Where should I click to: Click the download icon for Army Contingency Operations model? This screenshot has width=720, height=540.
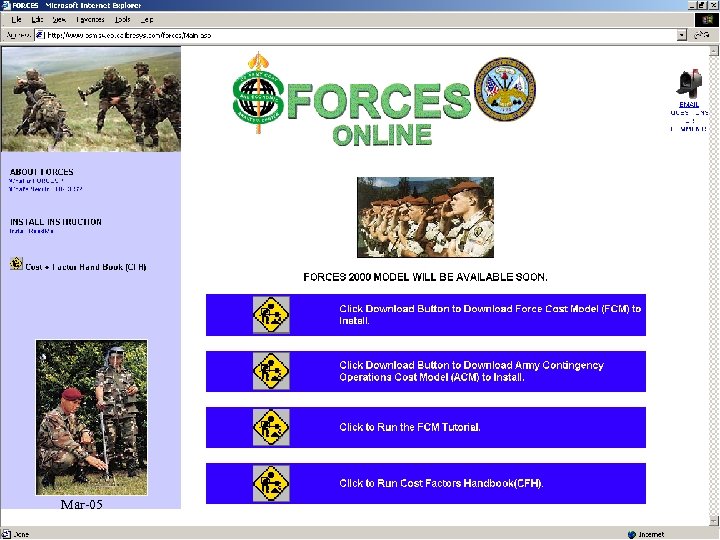271,371
